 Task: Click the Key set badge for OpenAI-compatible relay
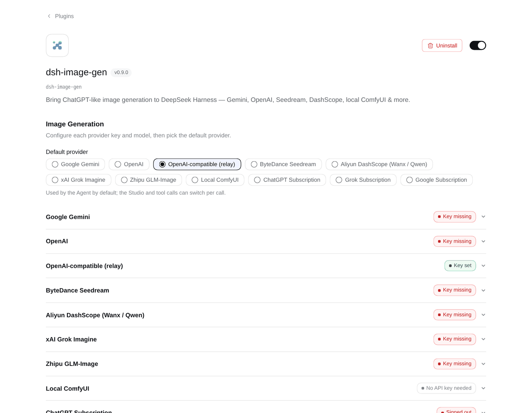460,266
